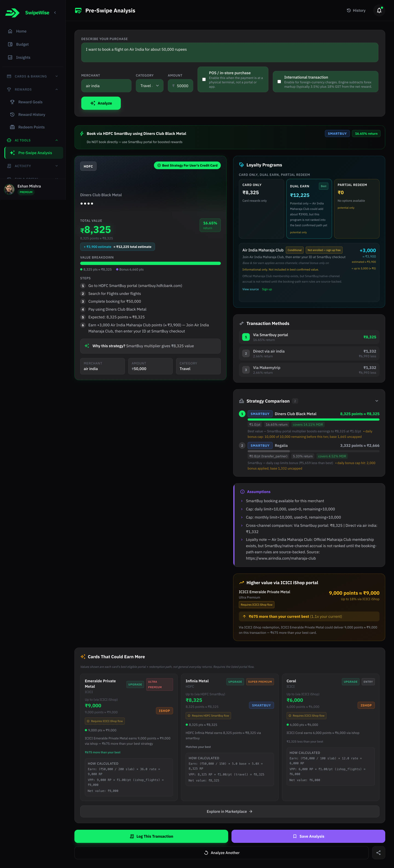
Task: Click the share icon next to Analyze Another
Action: tap(379, 853)
